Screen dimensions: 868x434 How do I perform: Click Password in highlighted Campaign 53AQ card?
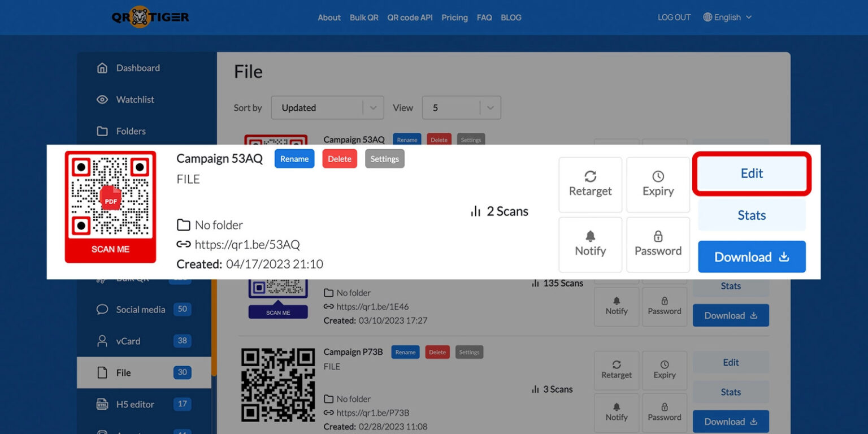658,245
